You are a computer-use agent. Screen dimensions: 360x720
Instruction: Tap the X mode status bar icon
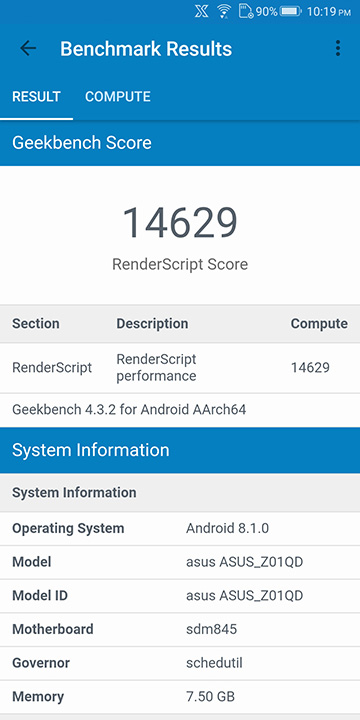coord(201,11)
